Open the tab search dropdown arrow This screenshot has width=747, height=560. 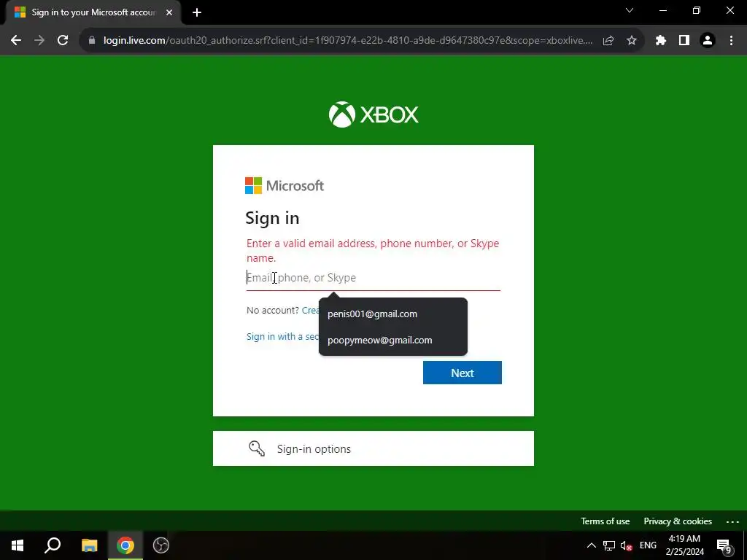tap(630, 10)
